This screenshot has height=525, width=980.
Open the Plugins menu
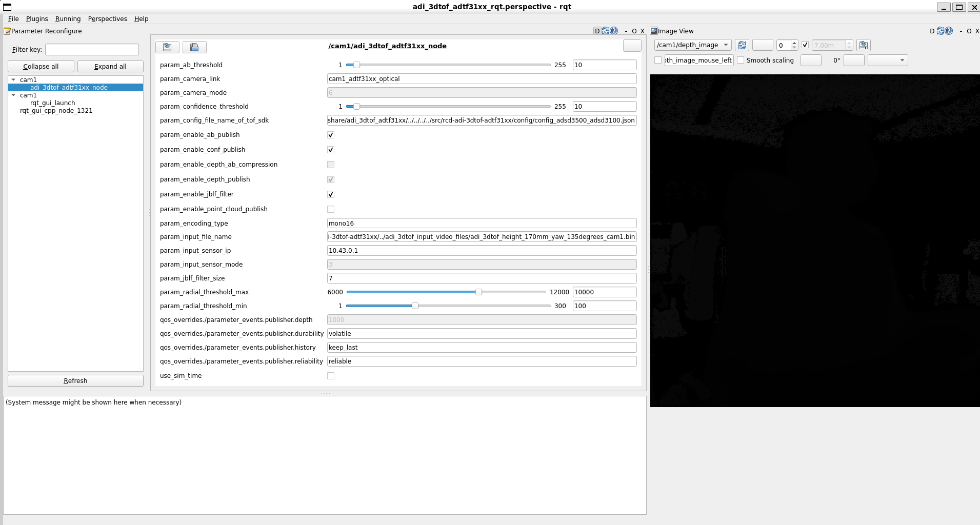pos(36,18)
